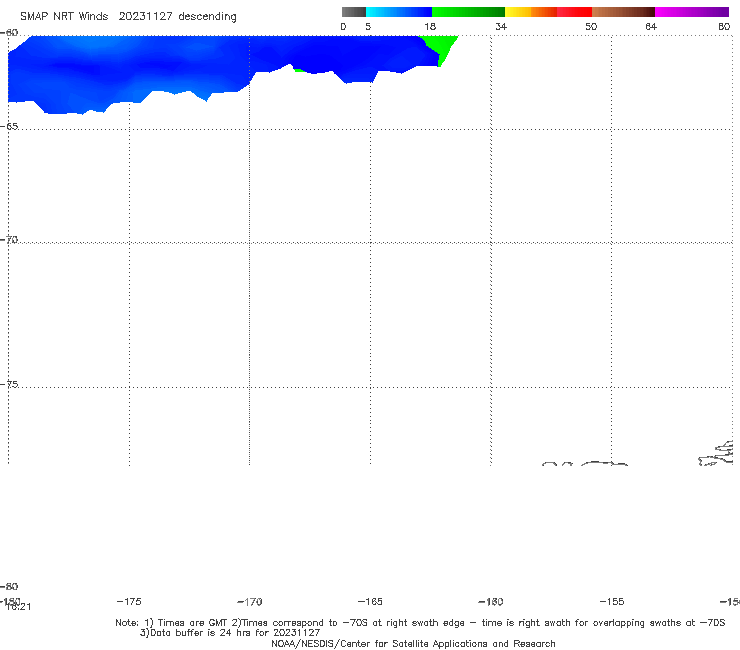Click the swath time label '16:21'
This screenshot has width=740, height=650.
click(18, 607)
